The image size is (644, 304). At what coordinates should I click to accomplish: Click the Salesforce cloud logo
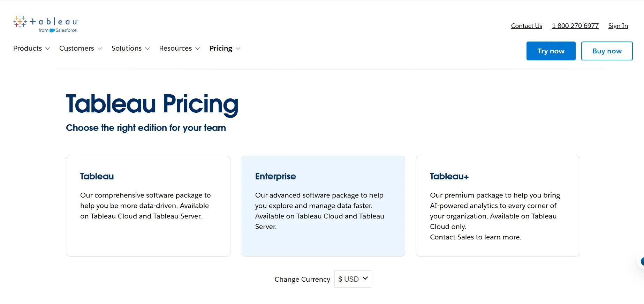coord(52,30)
